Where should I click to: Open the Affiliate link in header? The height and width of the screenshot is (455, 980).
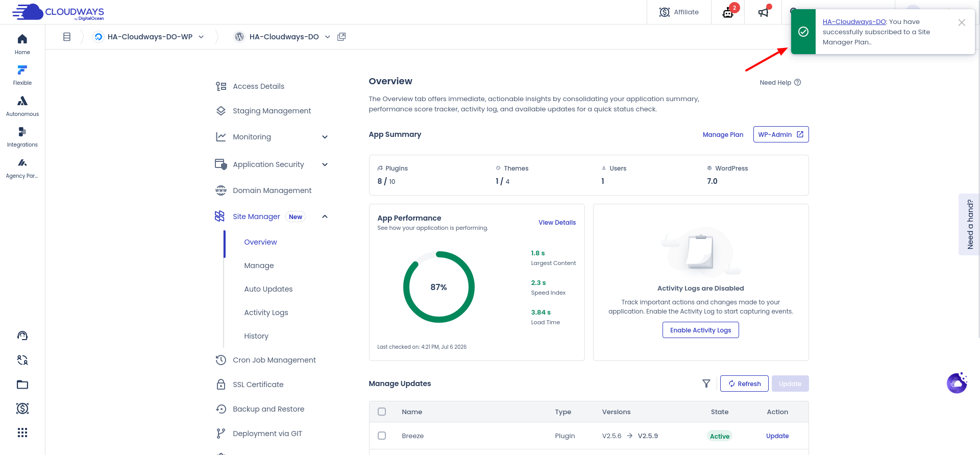[679, 12]
